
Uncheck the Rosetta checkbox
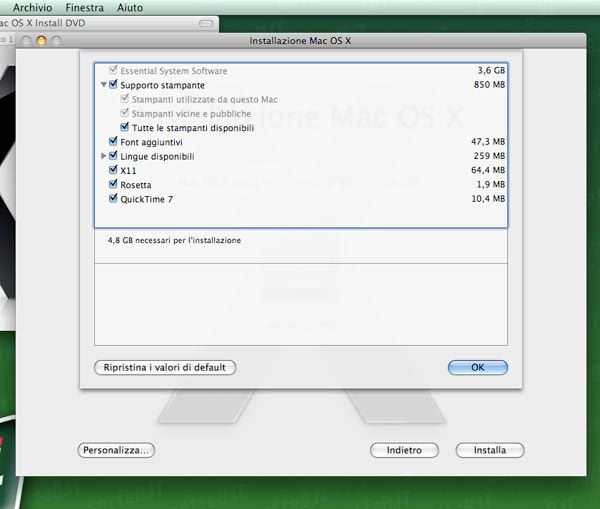coord(113,184)
